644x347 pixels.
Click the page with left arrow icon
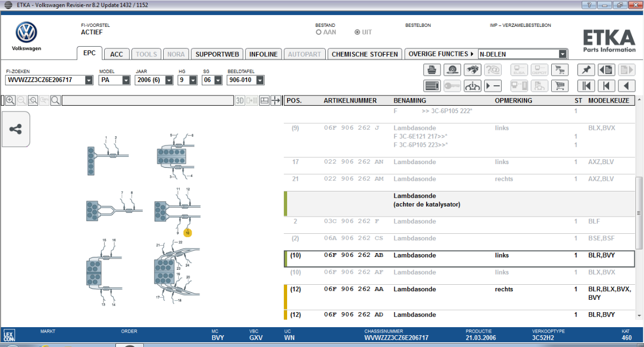tap(606, 70)
